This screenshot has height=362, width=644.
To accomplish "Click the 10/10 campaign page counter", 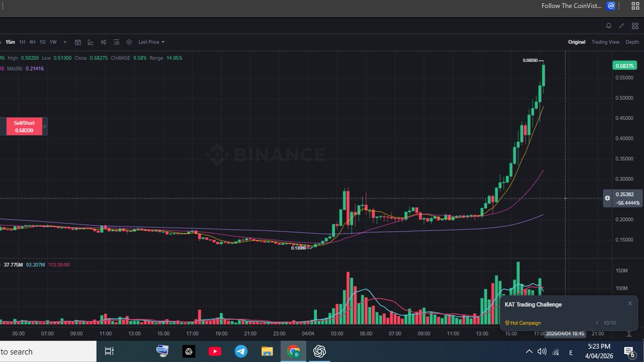I will (x=609, y=323).
